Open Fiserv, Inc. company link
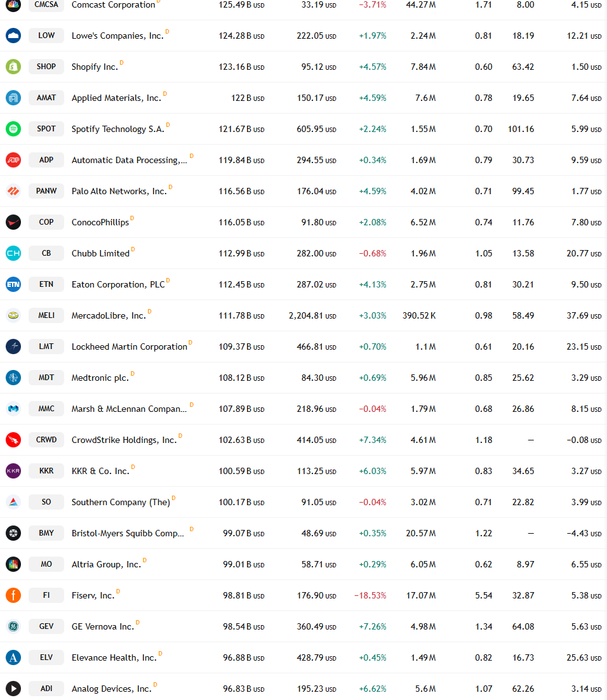Image resolution: width=607 pixels, height=700 pixels. pyautogui.click(x=93, y=595)
